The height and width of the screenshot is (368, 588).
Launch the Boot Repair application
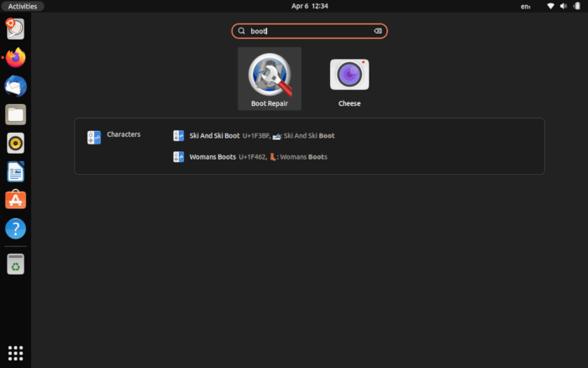(x=270, y=79)
